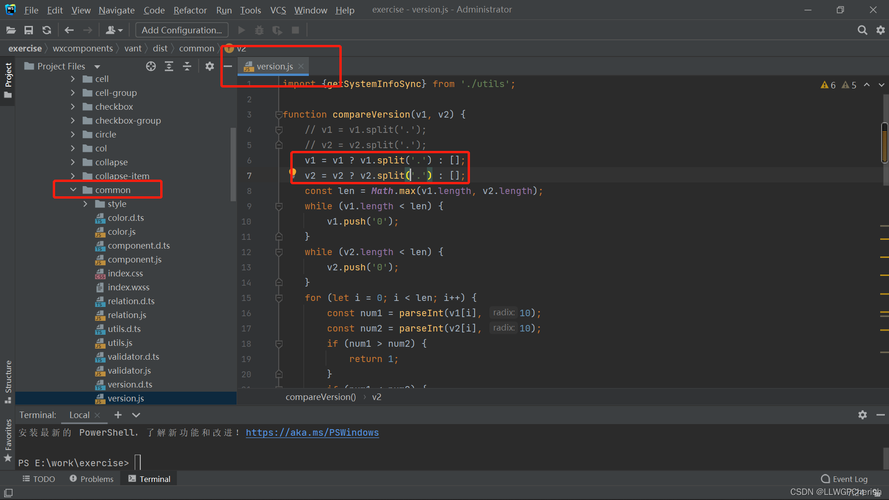Click the Run play icon
The image size is (889, 500).
pos(242,30)
